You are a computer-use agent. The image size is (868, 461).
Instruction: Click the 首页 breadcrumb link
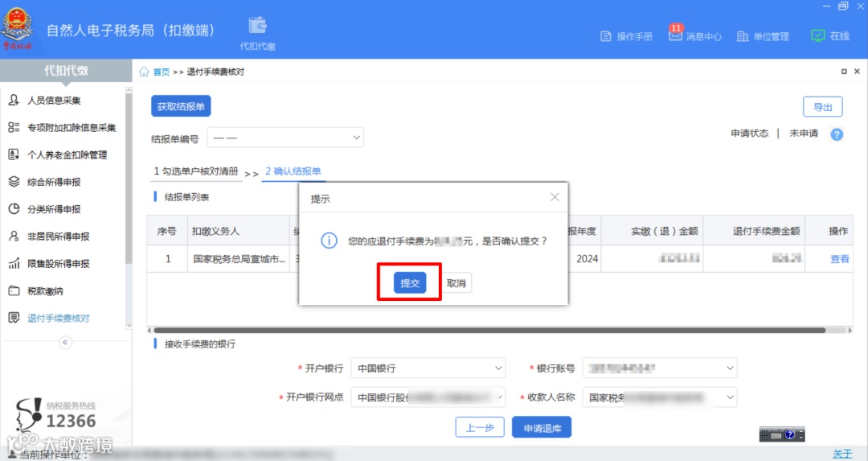(x=161, y=72)
